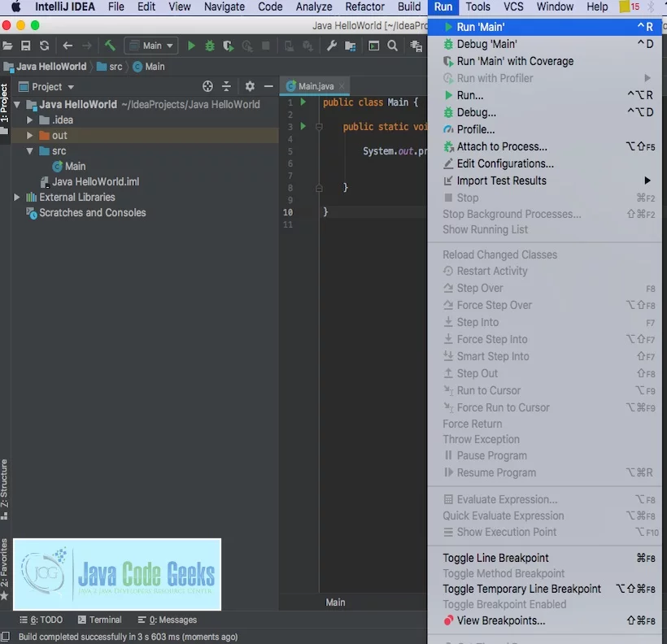Click run gutter arrow on line 1
The height and width of the screenshot is (644, 667).
pos(303,102)
